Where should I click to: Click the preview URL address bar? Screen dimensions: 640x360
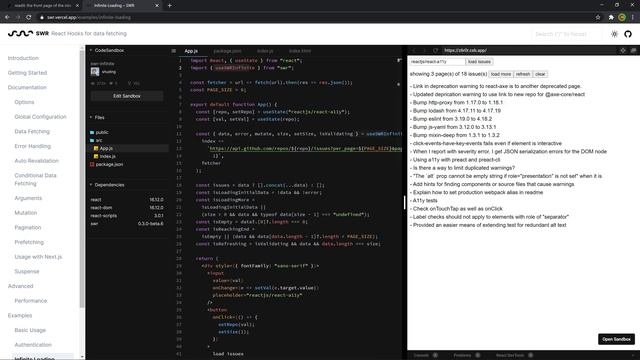click(529, 50)
